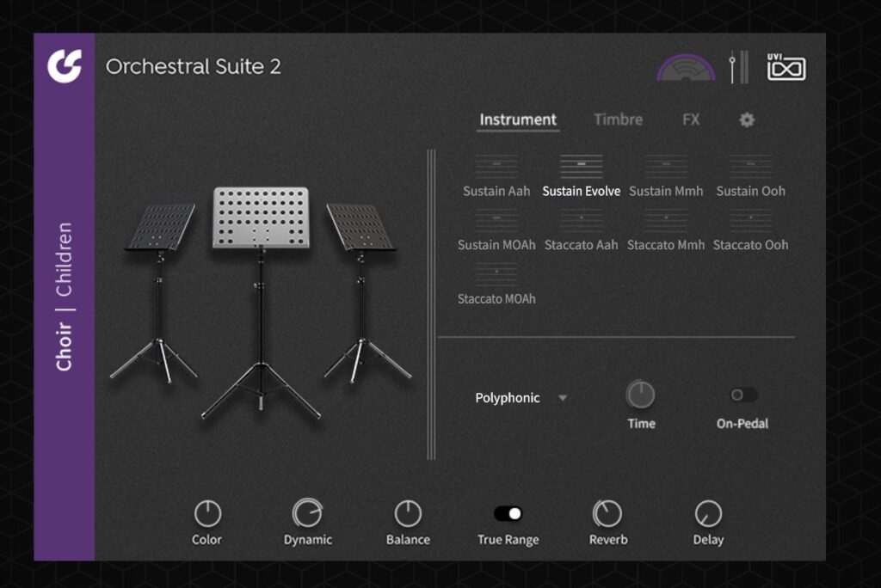The height and width of the screenshot is (588, 881).
Task: Click the UVI logo icon
Action: coord(786,67)
